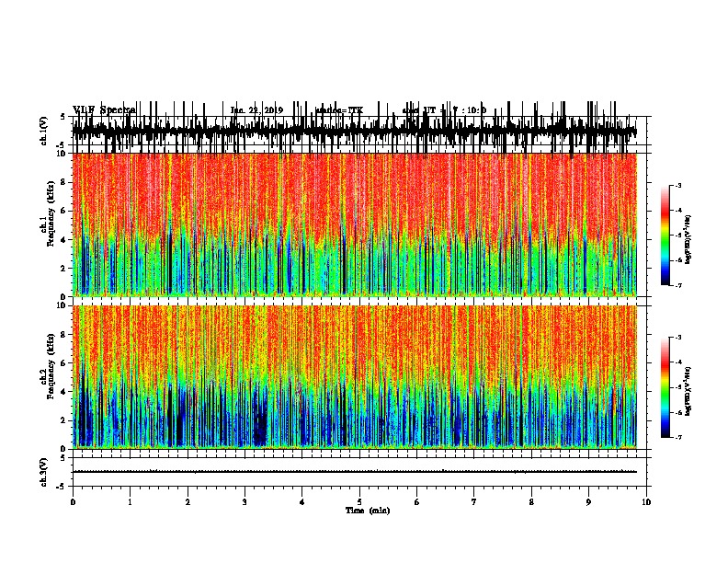Click the 'Time (min)' x-axis label

(x=368, y=511)
